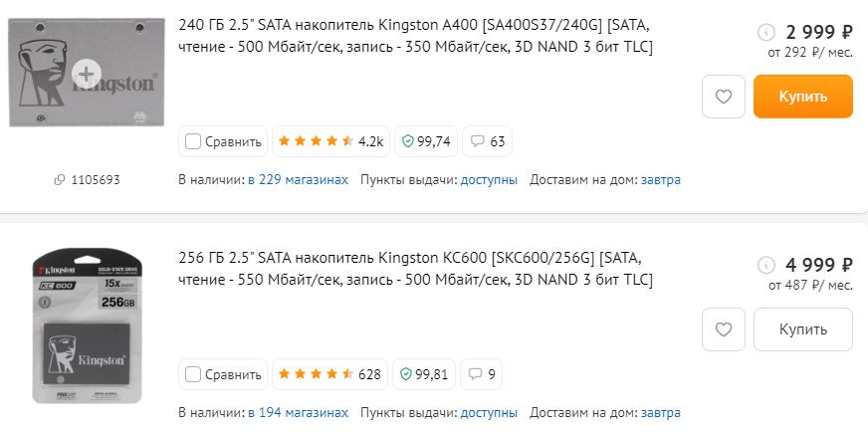868x434 pixels.
Task: Open price info icon next to 4 999 ₽
Action: (765, 265)
